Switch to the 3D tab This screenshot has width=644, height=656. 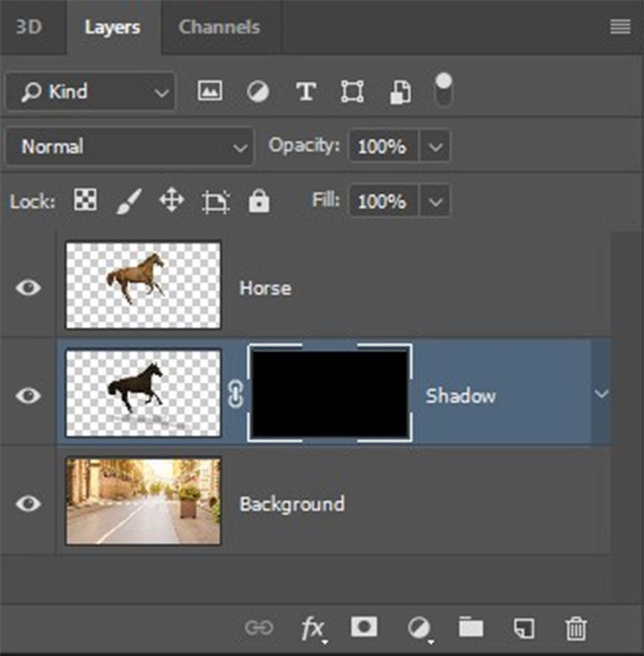click(29, 27)
